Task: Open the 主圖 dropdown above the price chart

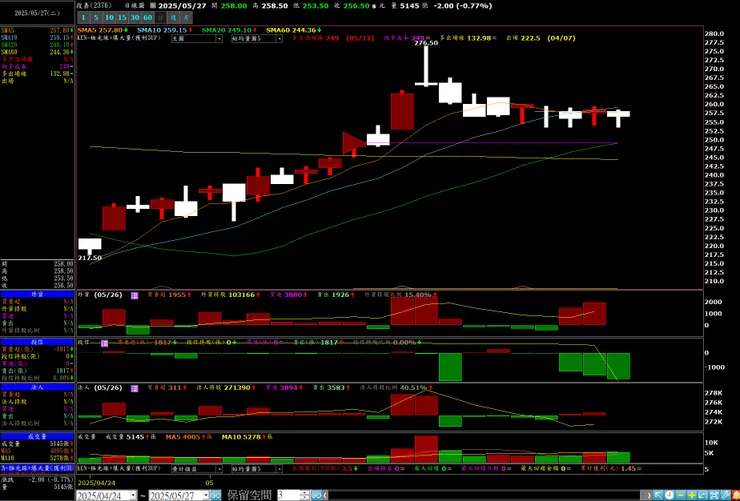Action: (x=197, y=39)
